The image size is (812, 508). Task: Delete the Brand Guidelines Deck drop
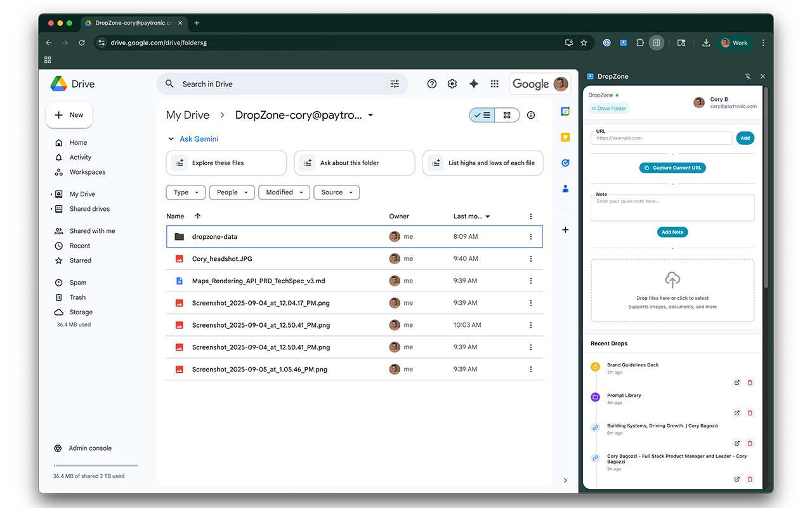click(x=750, y=383)
